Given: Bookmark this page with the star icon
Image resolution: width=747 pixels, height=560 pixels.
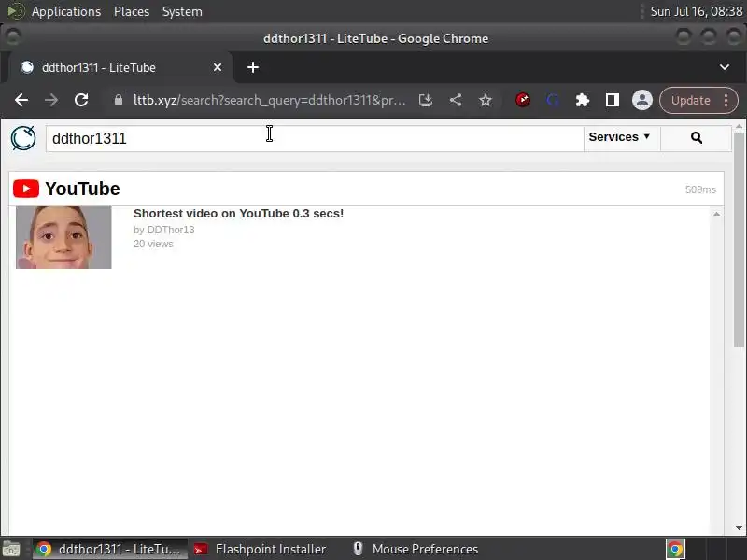Looking at the screenshot, I should pyautogui.click(x=486, y=100).
